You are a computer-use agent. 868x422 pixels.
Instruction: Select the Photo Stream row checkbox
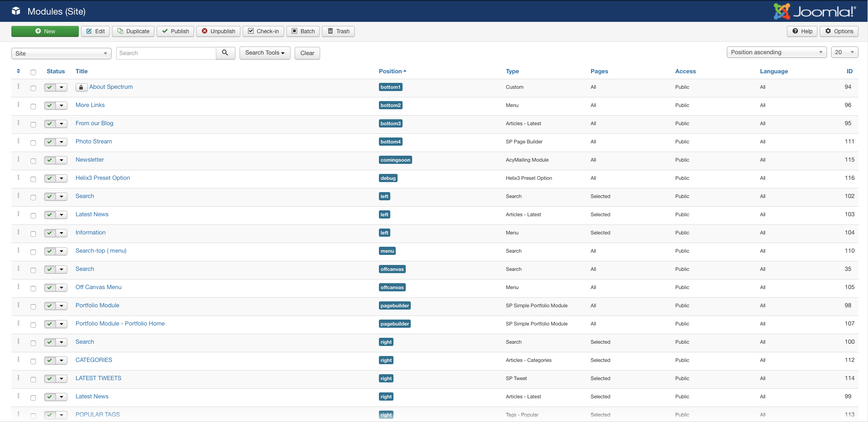tap(33, 142)
